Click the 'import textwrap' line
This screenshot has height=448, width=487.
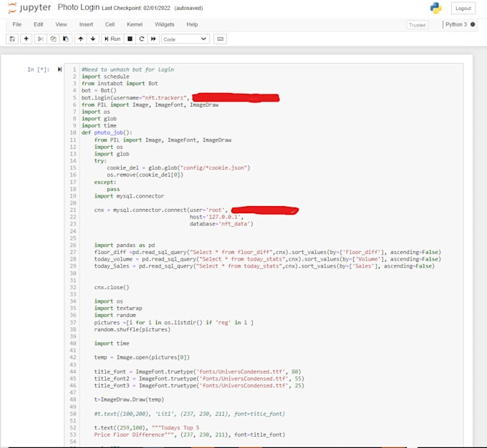[118, 308]
